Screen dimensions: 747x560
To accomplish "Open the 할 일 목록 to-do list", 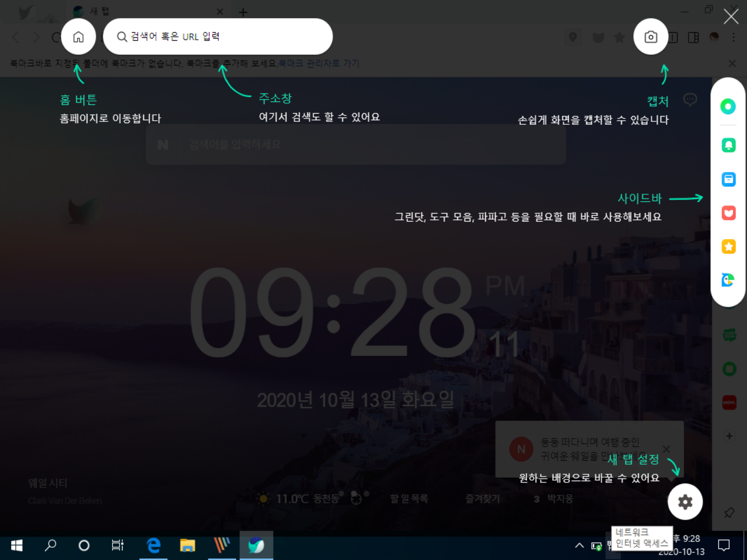I will pyautogui.click(x=409, y=499).
